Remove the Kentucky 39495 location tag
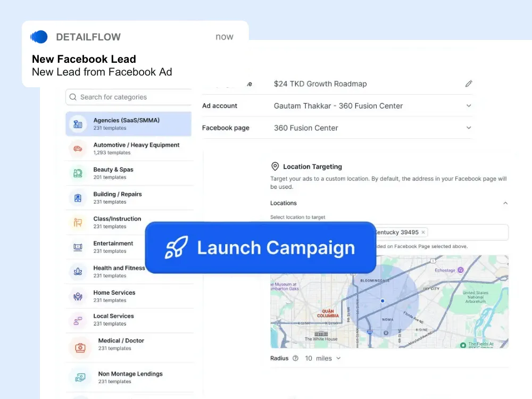The image size is (532, 399). (x=423, y=232)
